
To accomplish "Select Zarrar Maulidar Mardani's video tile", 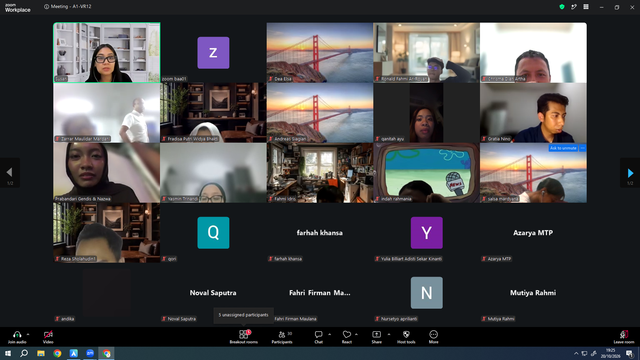I will click(x=107, y=113).
